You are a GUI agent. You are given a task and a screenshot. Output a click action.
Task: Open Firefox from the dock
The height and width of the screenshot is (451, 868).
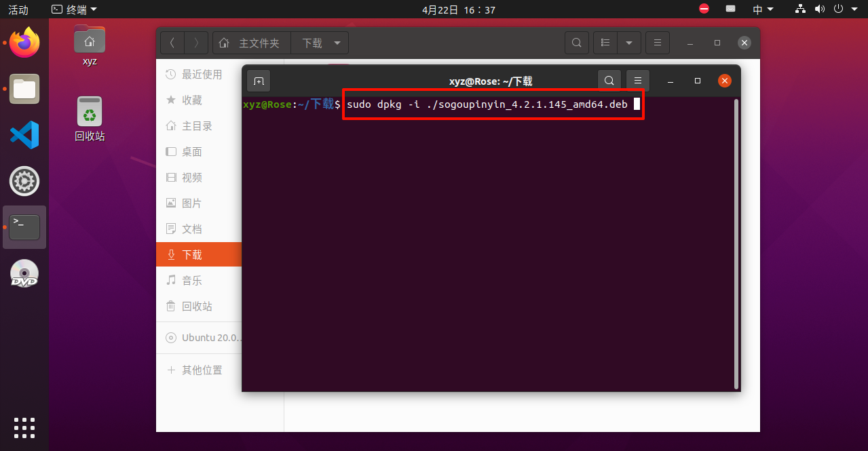click(24, 43)
